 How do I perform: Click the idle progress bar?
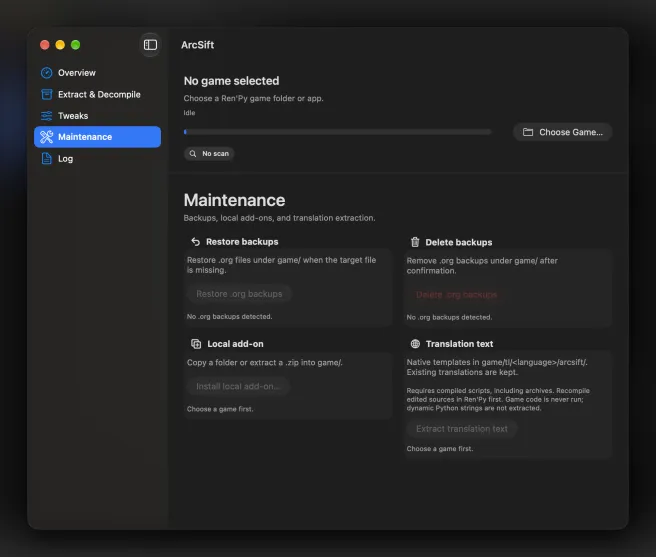click(337, 132)
